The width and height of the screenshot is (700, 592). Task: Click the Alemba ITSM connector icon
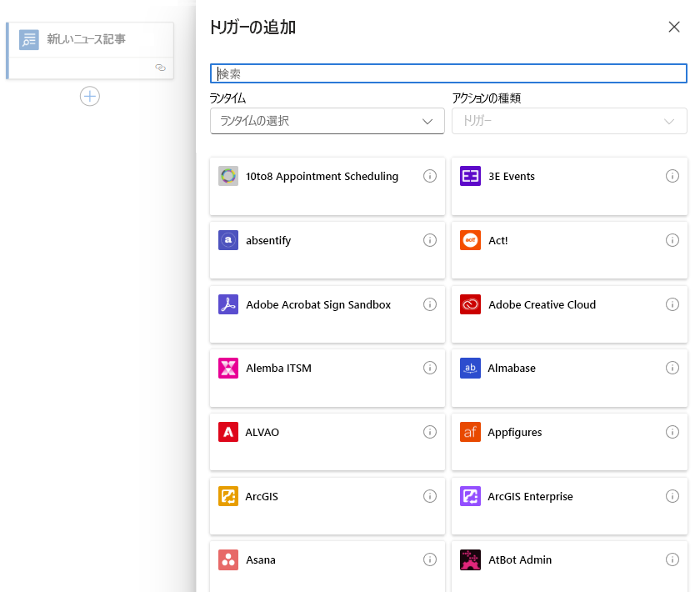click(228, 369)
